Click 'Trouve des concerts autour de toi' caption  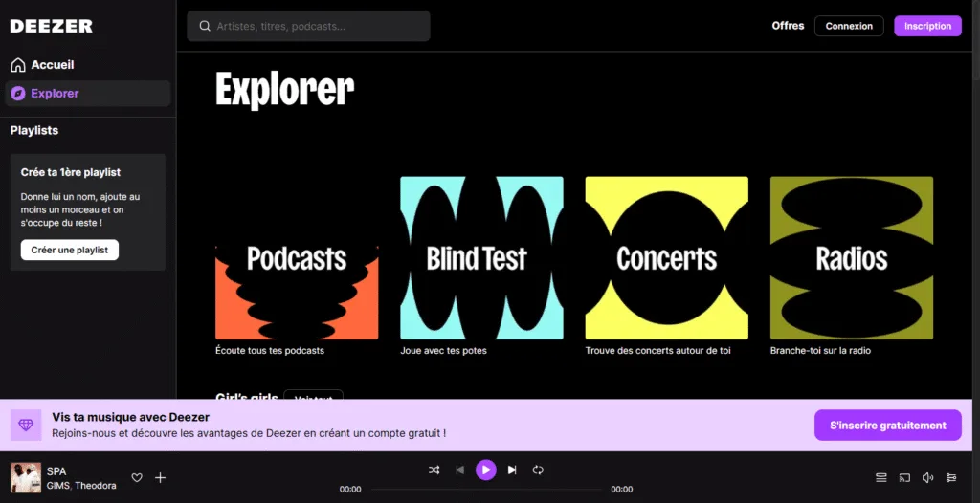click(657, 351)
